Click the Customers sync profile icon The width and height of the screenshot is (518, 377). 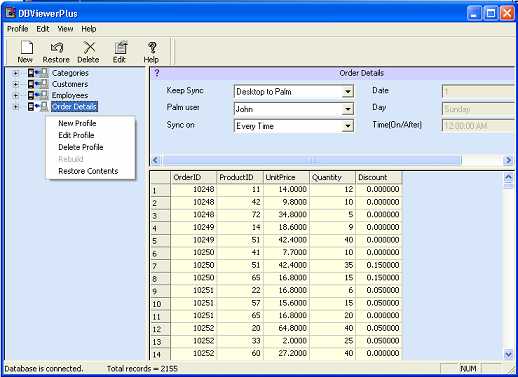(x=38, y=84)
